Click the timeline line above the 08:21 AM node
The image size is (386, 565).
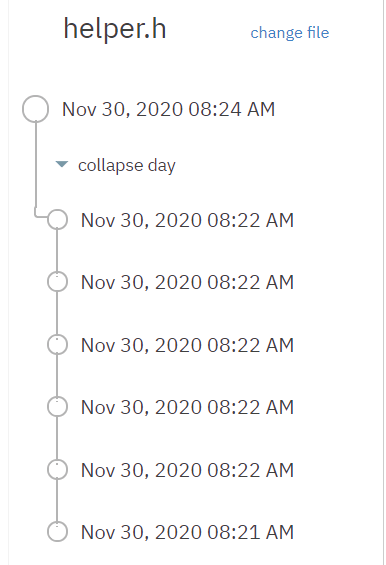pyautogui.click(x=57, y=501)
